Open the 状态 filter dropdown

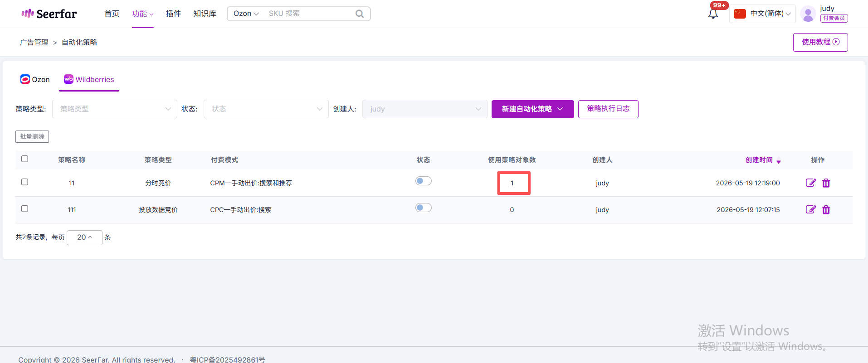point(266,109)
